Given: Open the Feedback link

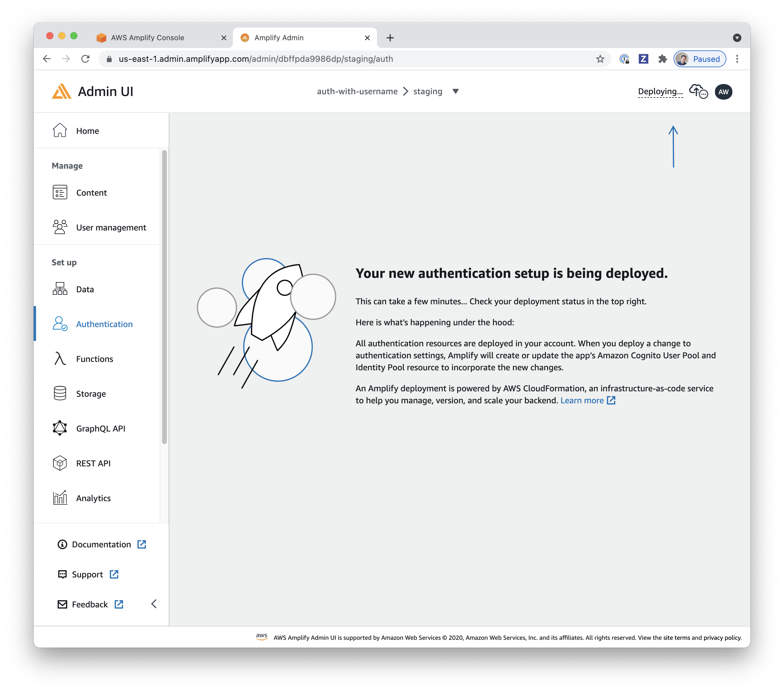Looking at the screenshot, I should pos(90,604).
